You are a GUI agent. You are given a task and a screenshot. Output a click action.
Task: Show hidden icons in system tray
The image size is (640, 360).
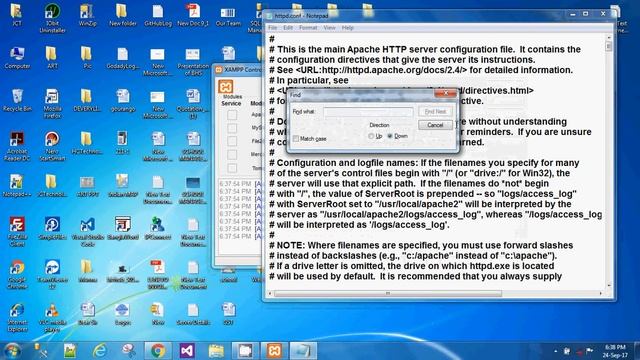point(556,351)
